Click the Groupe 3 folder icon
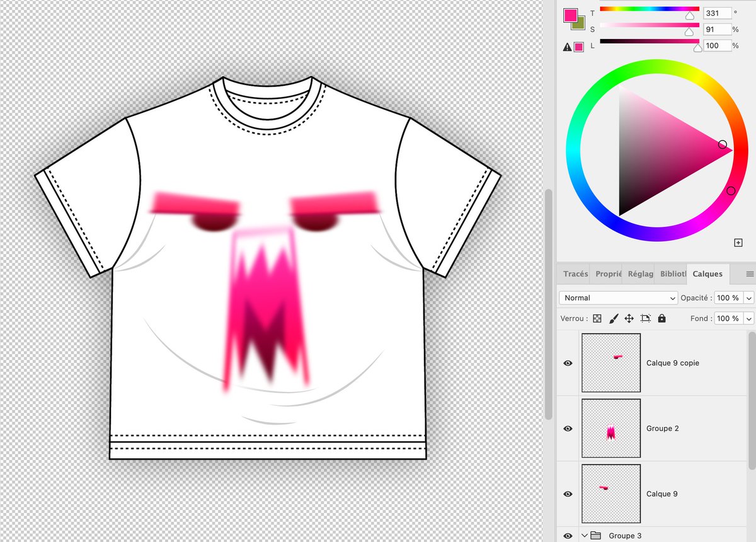This screenshot has width=756, height=542. (596, 536)
